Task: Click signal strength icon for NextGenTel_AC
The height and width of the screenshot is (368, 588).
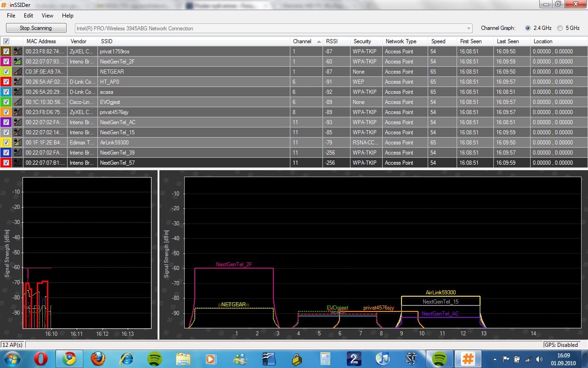Action: (18, 122)
